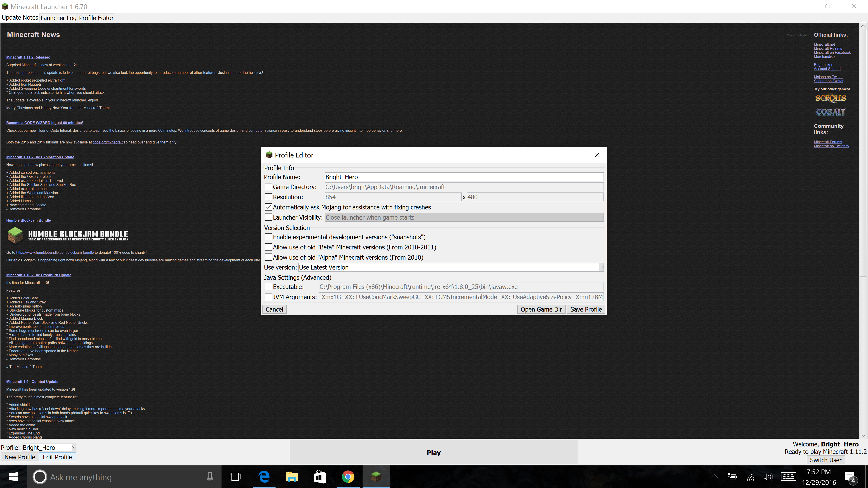The width and height of the screenshot is (868, 488).
Task: Launch Google Chrome from the taskbar
Action: point(348,477)
